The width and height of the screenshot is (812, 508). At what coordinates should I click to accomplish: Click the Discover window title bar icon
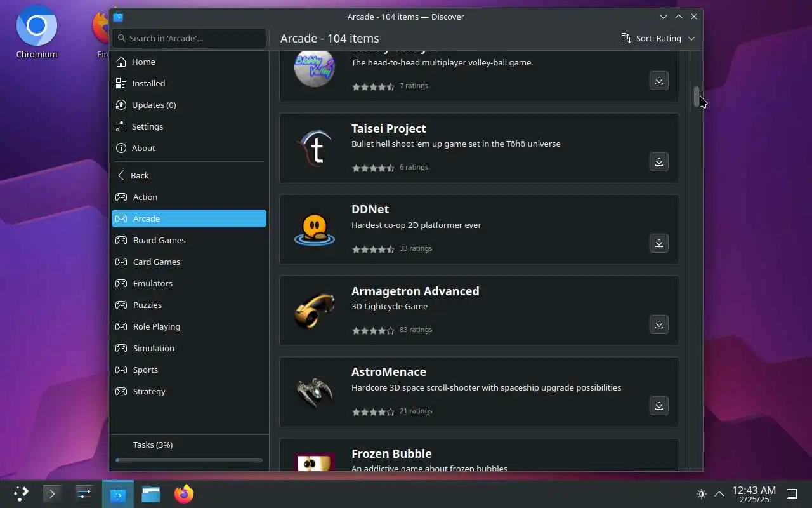click(118, 17)
